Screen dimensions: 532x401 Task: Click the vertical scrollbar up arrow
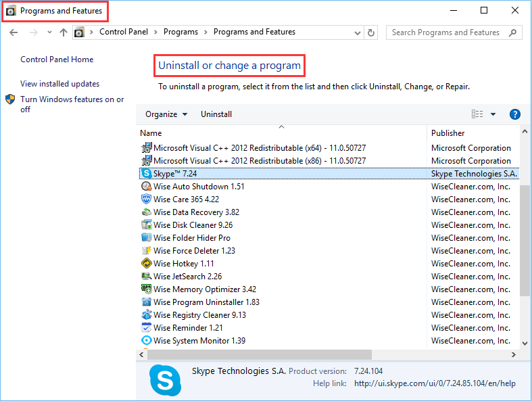tap(525, 131)
